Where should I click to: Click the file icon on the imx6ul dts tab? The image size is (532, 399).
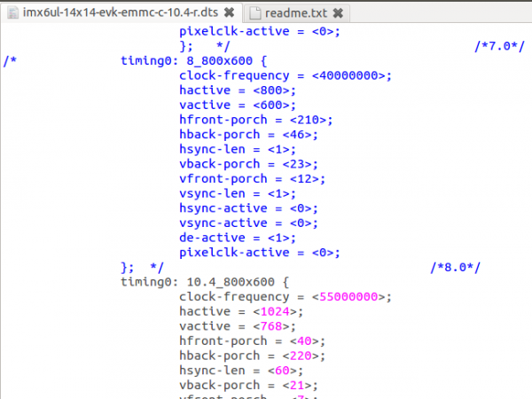(x=11, y=13)
